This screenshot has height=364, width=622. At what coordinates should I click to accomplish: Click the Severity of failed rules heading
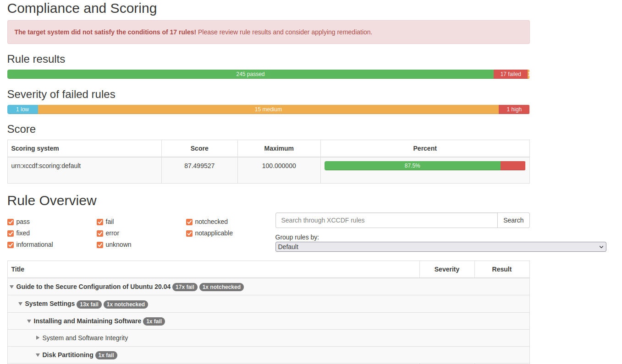pyautogui.click(x=61, y=94)
